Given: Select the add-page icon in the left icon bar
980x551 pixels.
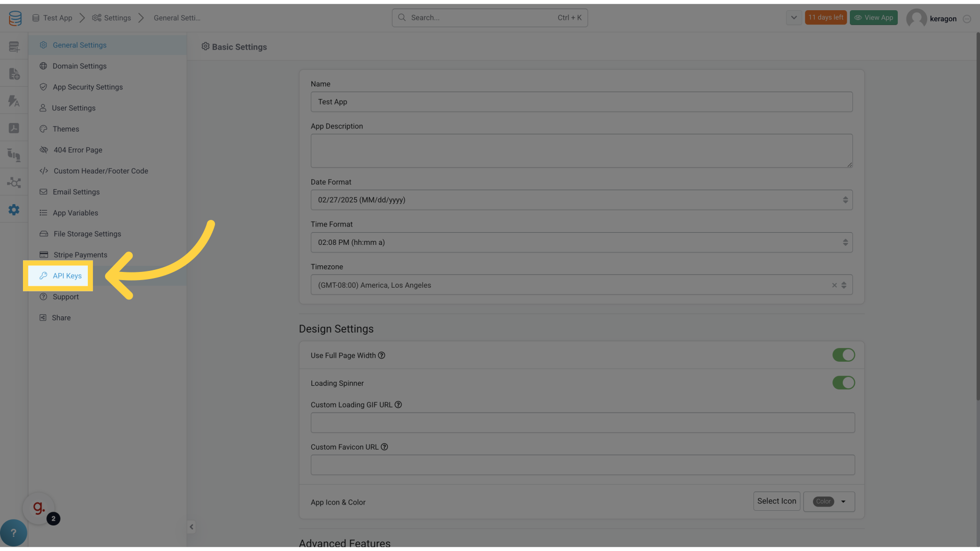Looking at the screenshot, I should pyautogui.click(x=14, y=73).
